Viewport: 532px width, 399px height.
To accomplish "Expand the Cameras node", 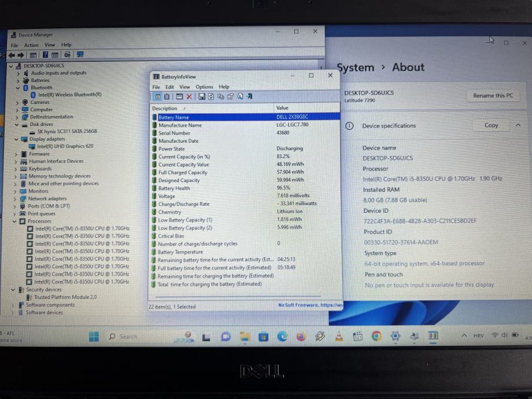I will coord(17,102).
